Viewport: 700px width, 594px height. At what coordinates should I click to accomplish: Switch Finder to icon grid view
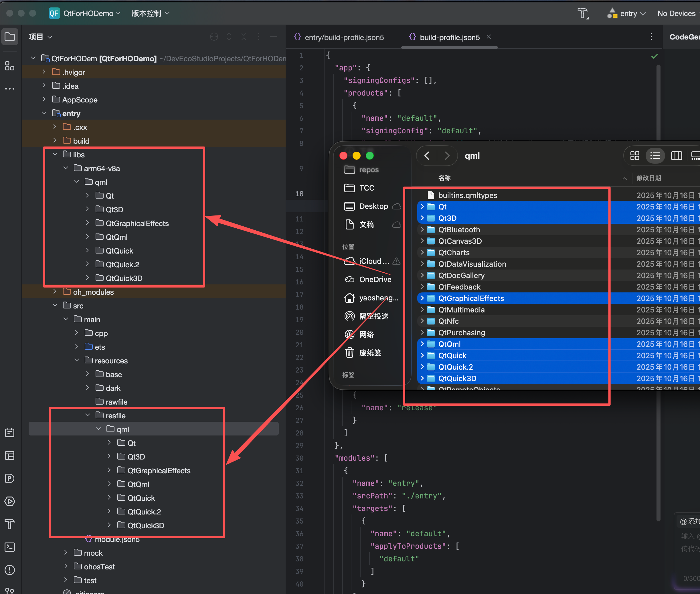(635, 156)
